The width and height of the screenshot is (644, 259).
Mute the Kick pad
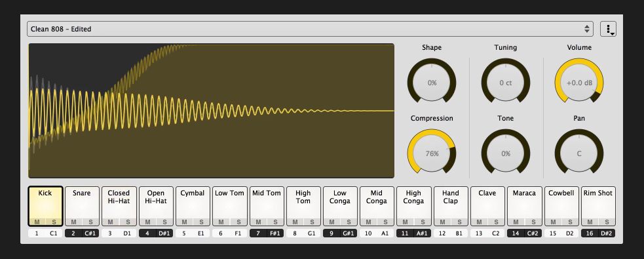pyautogui.click(x=37, y=222)
